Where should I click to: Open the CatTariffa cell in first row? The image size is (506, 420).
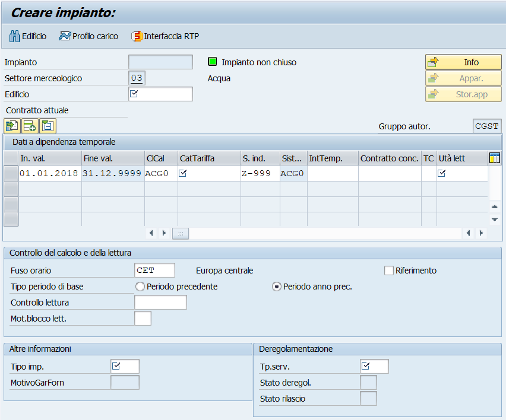coord(209,173)
